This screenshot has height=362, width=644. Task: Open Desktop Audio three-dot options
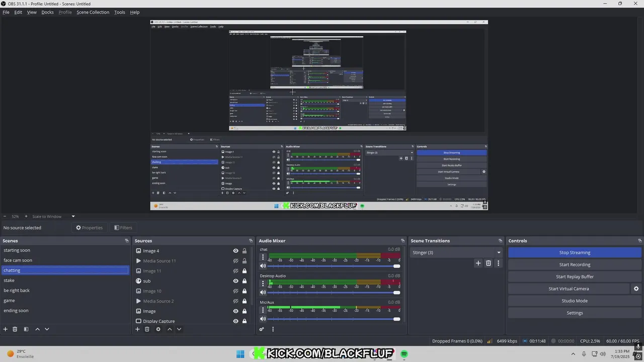263,284
